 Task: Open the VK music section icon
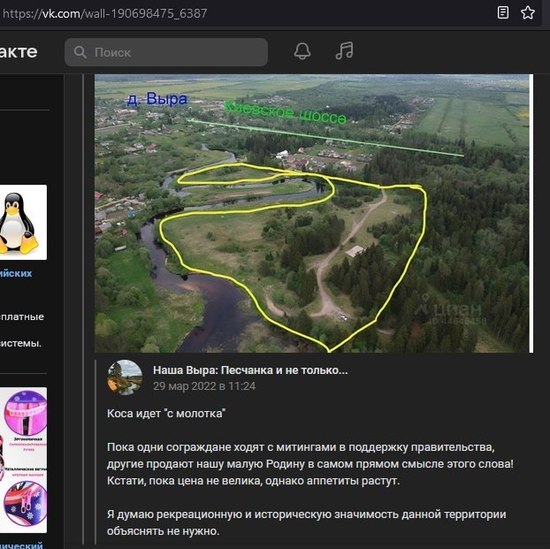coord(344,51)
